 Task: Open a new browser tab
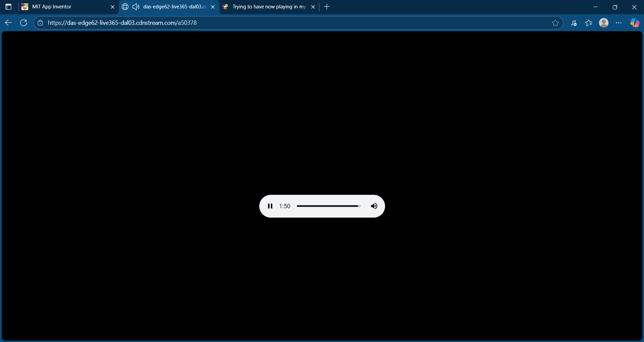click(x=327, y=7)
